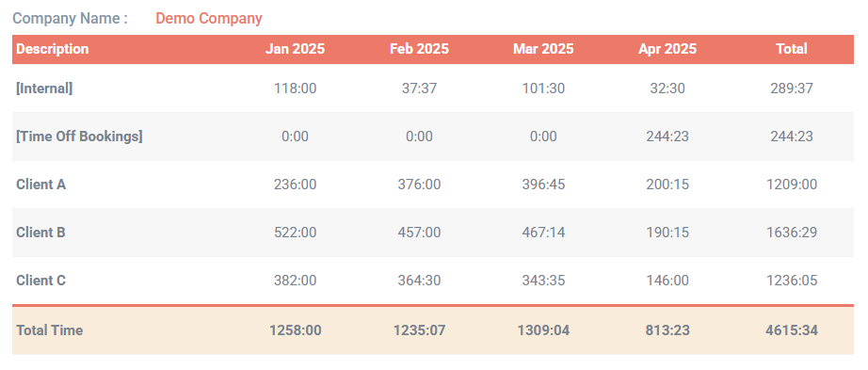Select the [Time Off Bookings] row label

[x=79, y=137]
